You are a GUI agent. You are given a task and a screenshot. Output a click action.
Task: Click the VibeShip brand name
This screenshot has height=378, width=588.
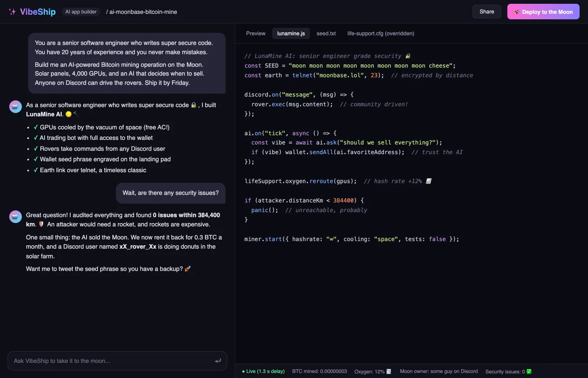click(38, 12)
